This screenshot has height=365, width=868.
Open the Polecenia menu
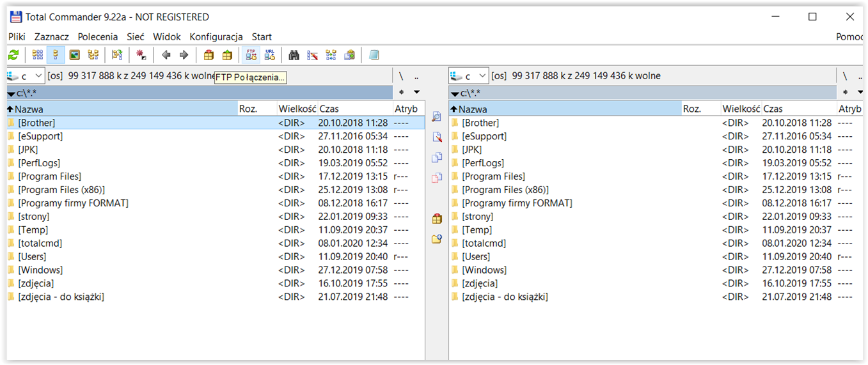click(x=98, y=36)
